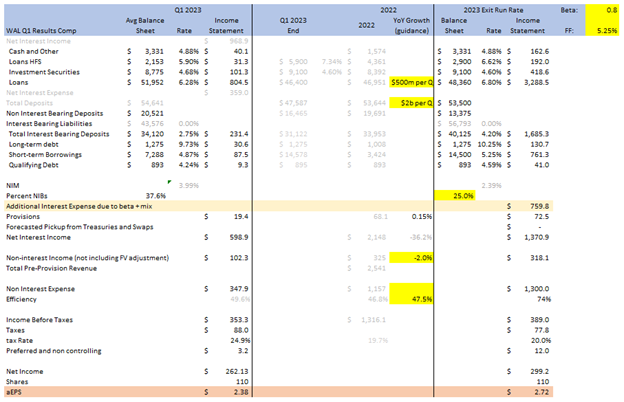624x402 pixels.
Task: Click the "2023 Exit Run Rate" column header
Action: coord(482,8)
